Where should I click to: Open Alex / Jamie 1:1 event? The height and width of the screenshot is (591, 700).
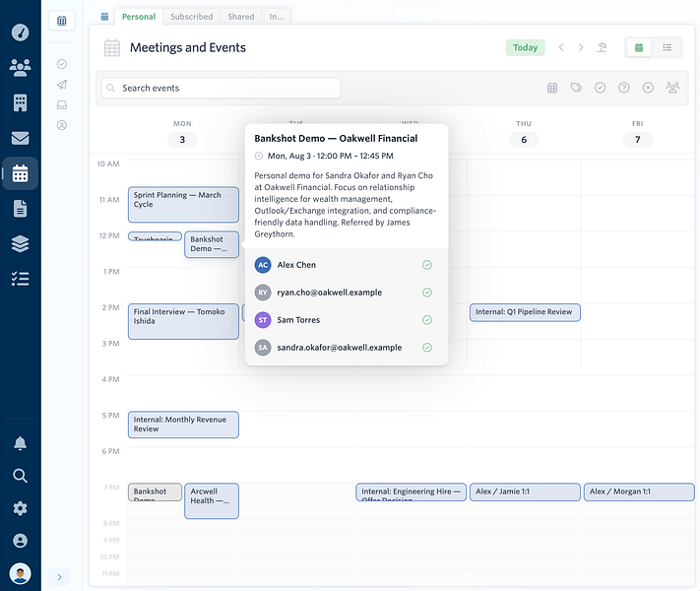(525, 492)
